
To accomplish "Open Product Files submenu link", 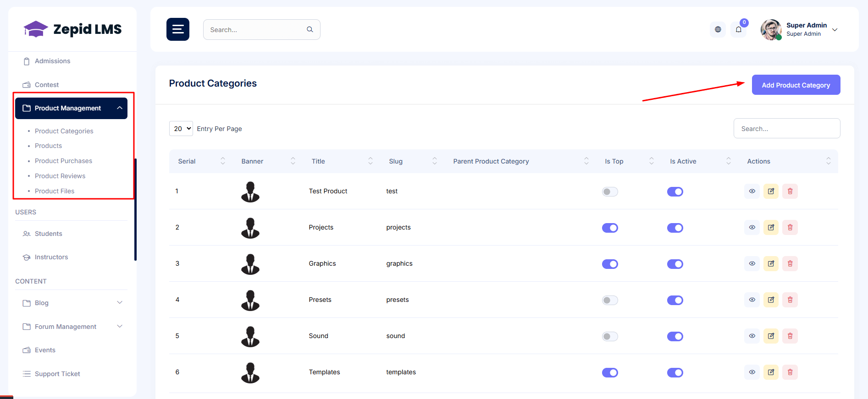I will pos(55,191).
